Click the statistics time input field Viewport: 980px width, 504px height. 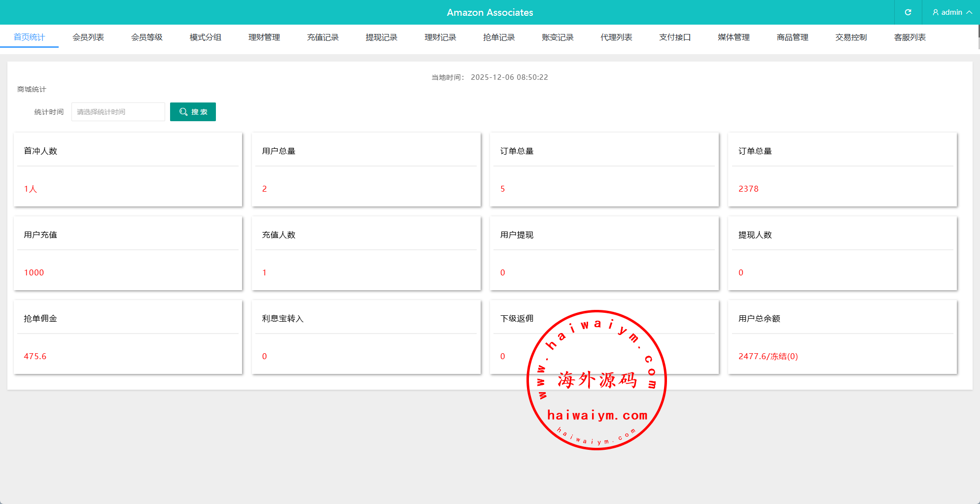click(x=118, y=112)
